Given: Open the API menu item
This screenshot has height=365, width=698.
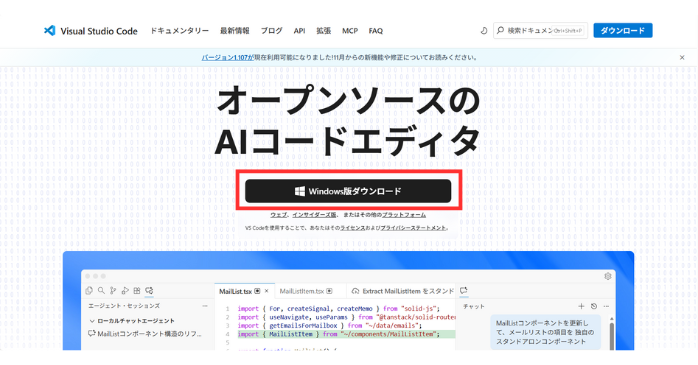Looking at the screenshot, I should (299, 31).
